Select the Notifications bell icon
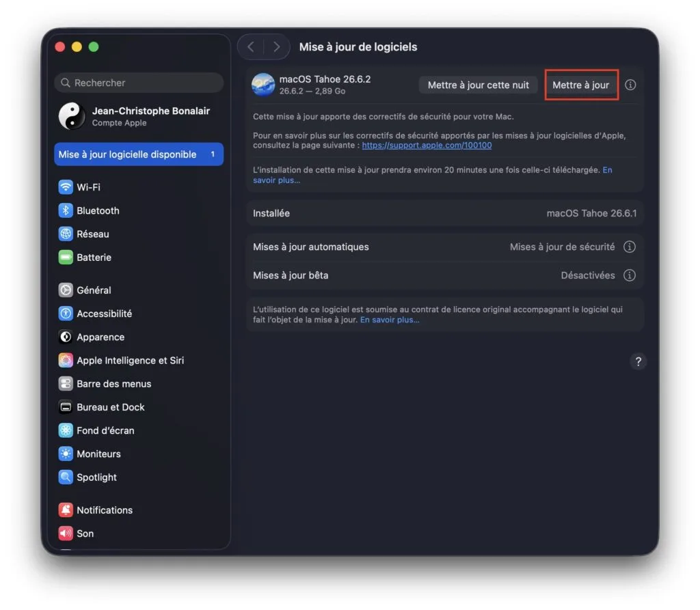700x610 pixels. [x=66, y=510]
